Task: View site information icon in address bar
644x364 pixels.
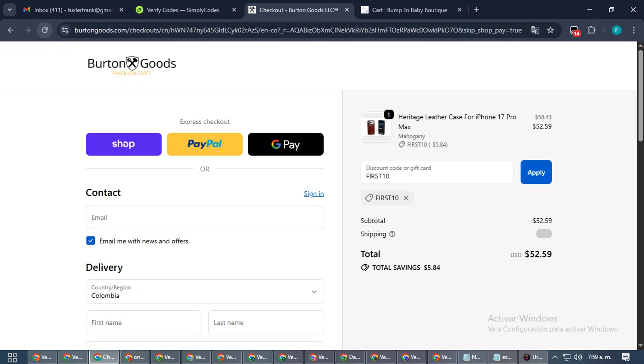Action: pos(65,30)
